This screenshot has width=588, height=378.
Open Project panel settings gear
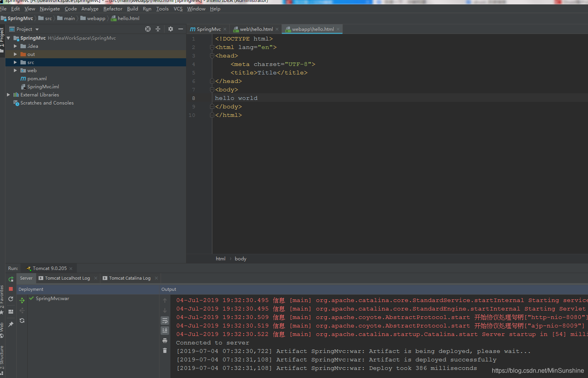(x=171, y=29)
